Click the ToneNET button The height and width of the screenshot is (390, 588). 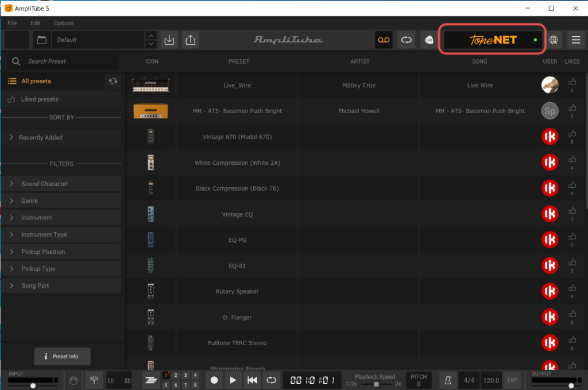492,40
